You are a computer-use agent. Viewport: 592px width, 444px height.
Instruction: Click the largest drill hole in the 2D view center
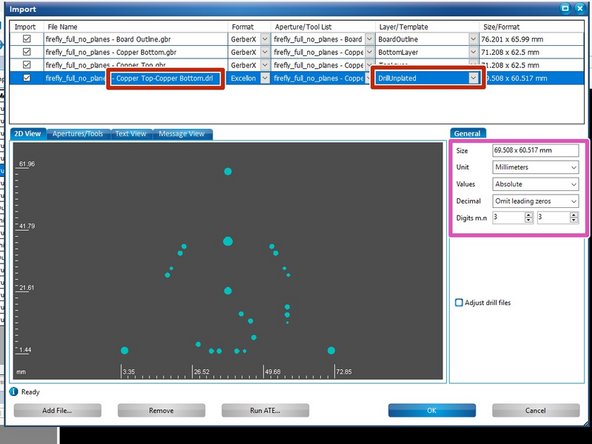tap(228, 241)
